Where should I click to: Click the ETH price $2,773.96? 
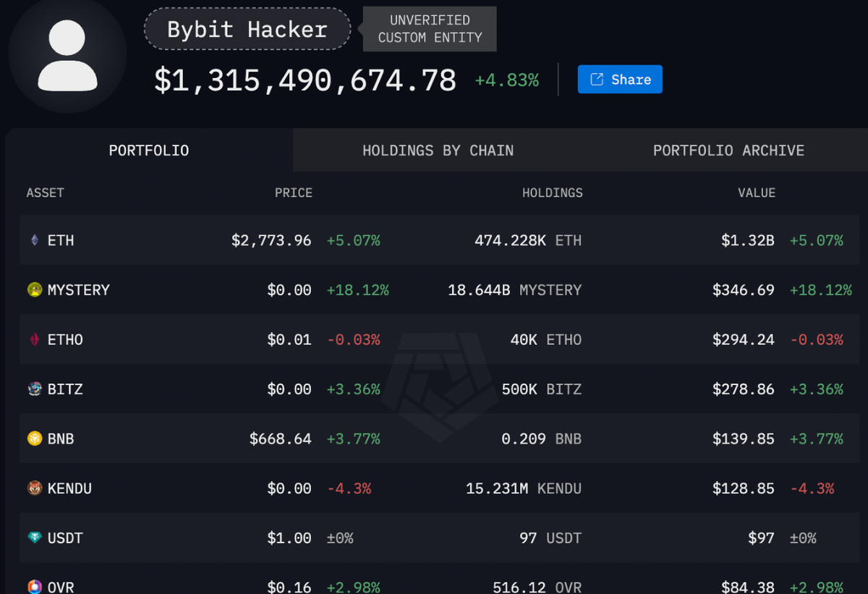[271, 240]
